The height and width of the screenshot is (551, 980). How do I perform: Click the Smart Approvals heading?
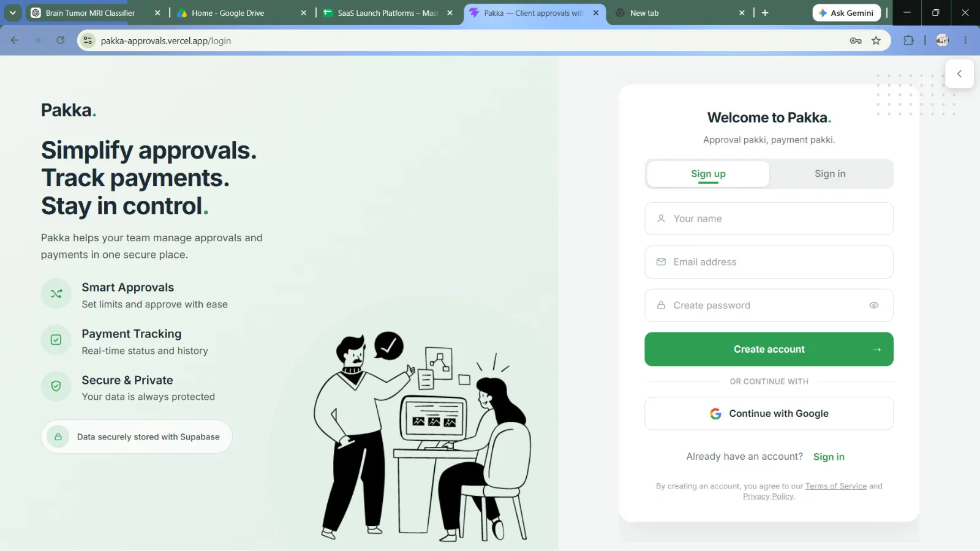[x=127, y=288]
